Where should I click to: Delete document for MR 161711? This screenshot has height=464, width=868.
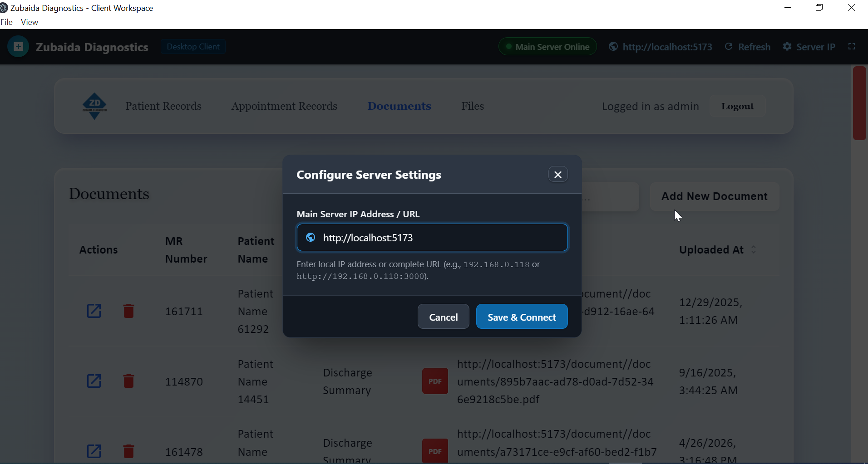[128, 311]
